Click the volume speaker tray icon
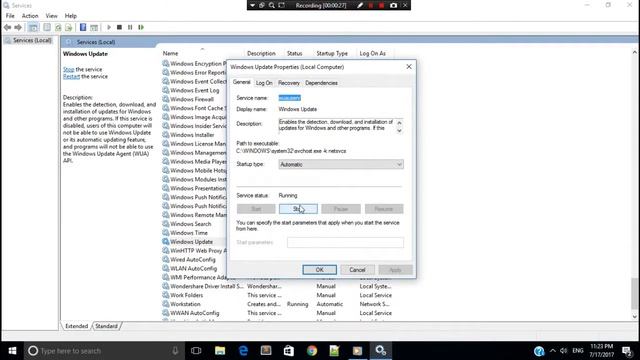Screen dimensions: 640x360 click(x=564, y=351)
